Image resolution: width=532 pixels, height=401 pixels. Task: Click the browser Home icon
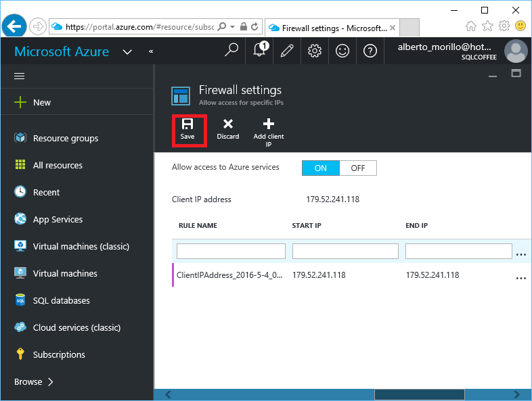(471, 26)
